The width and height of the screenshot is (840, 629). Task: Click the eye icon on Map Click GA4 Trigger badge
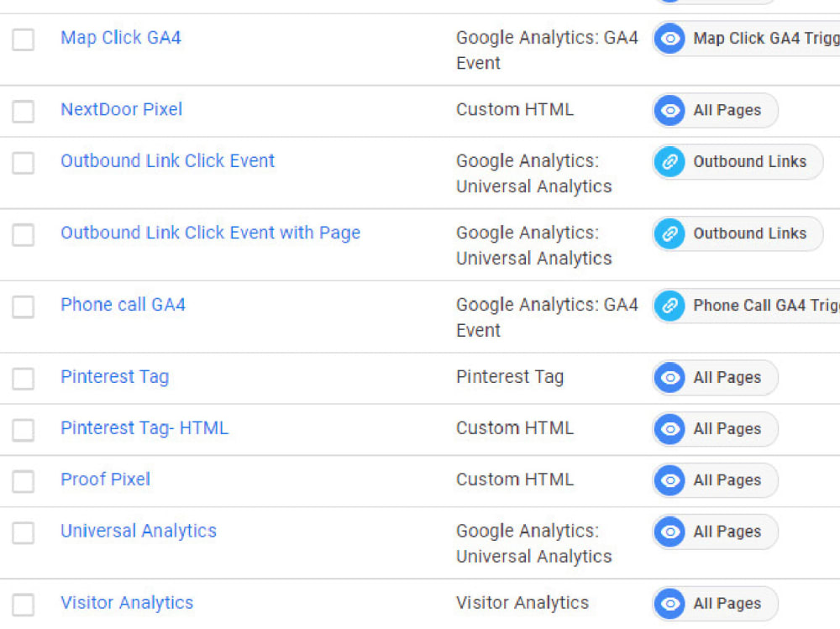[669, 39]
